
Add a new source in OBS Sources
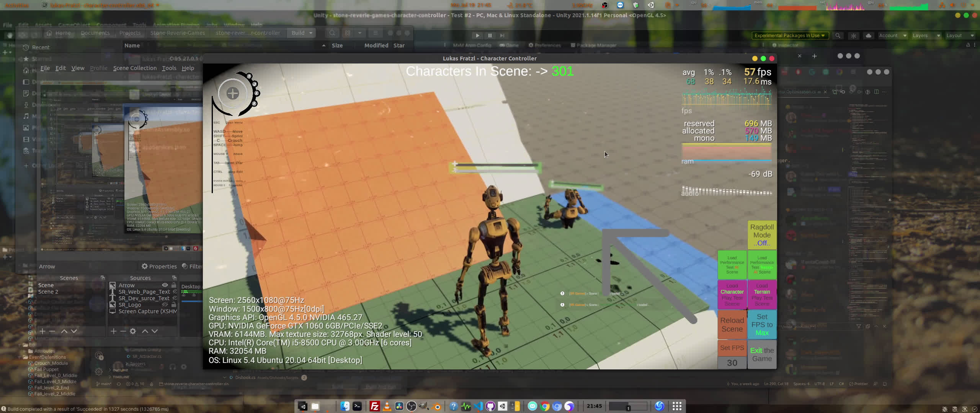pyautogui.click(x=113, y=331)
